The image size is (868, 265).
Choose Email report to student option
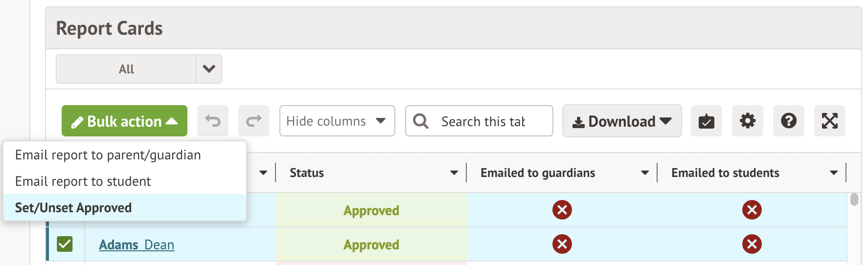click(83, 181)
